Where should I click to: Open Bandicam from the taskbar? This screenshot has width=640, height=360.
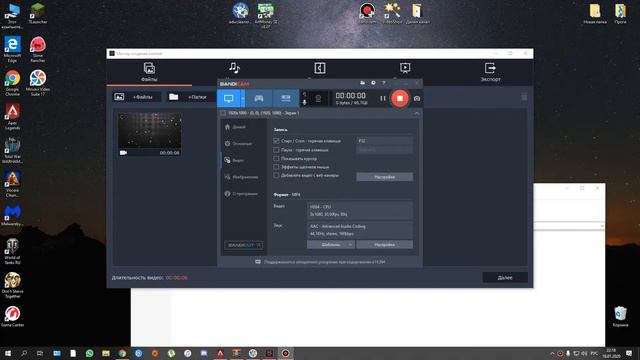click(x=286, y=353)
